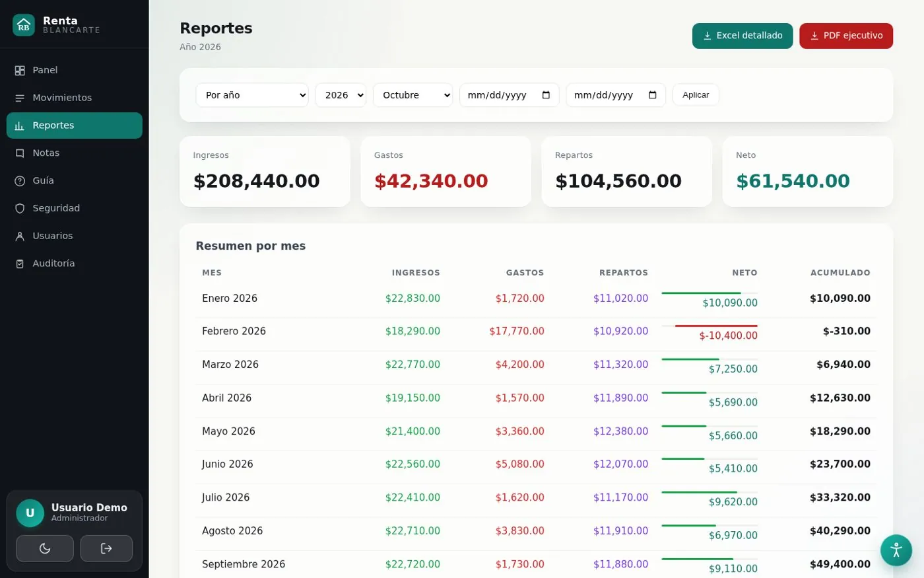Open Seguridad section in sidebar
924x578 pixels.
click(75, 209)
